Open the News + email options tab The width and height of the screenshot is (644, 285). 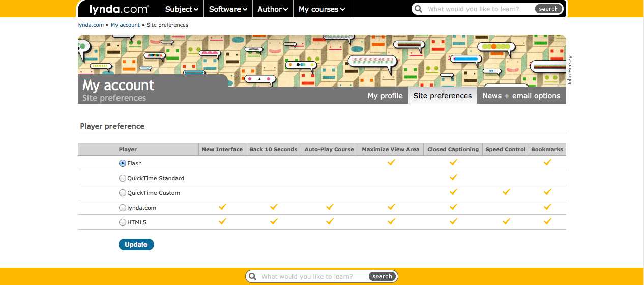[521, 96]
